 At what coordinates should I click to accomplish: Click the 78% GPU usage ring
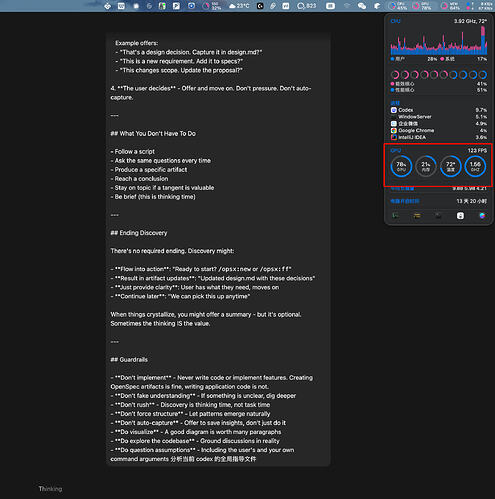point(401,166)
